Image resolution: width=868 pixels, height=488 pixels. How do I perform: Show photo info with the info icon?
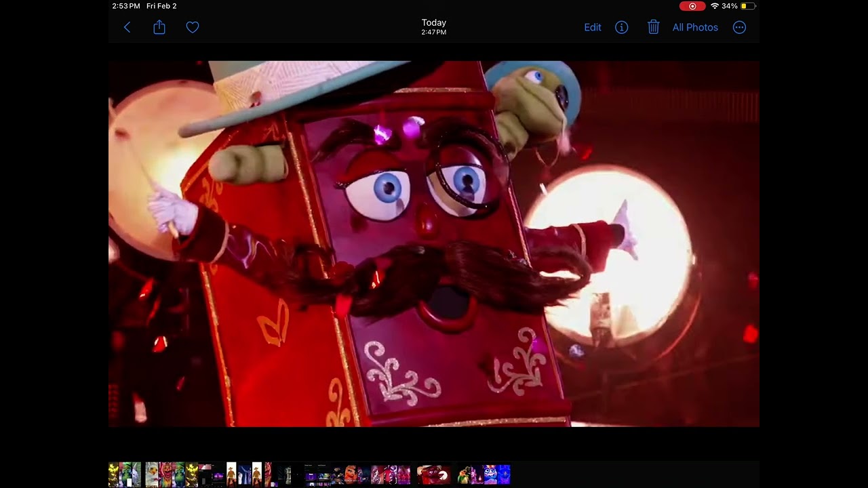tap(621, 27)
